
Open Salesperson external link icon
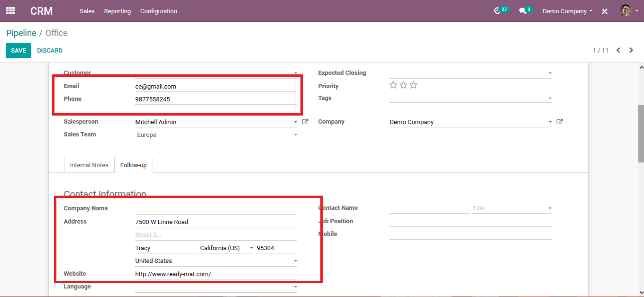pos(305,122)
